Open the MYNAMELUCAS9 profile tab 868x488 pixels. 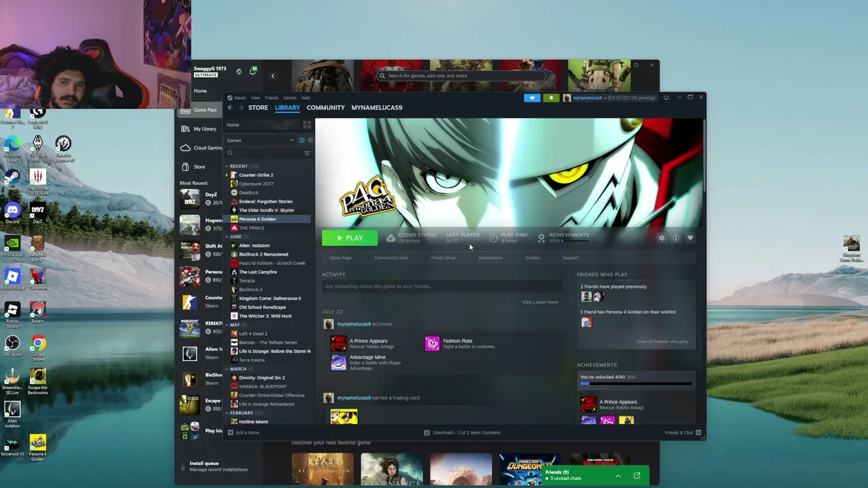click(x=377, y=108)
